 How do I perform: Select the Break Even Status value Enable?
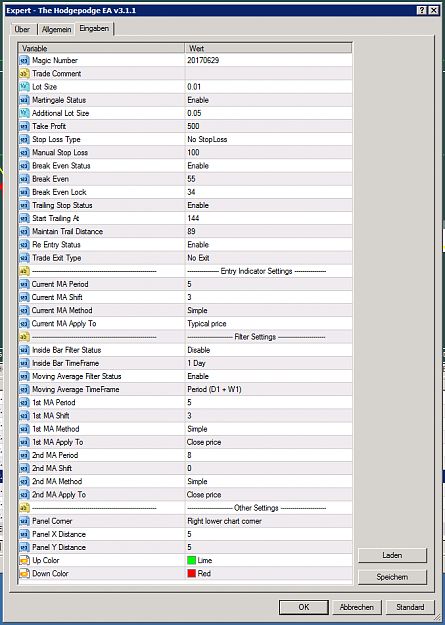click(x=198, y=166)
